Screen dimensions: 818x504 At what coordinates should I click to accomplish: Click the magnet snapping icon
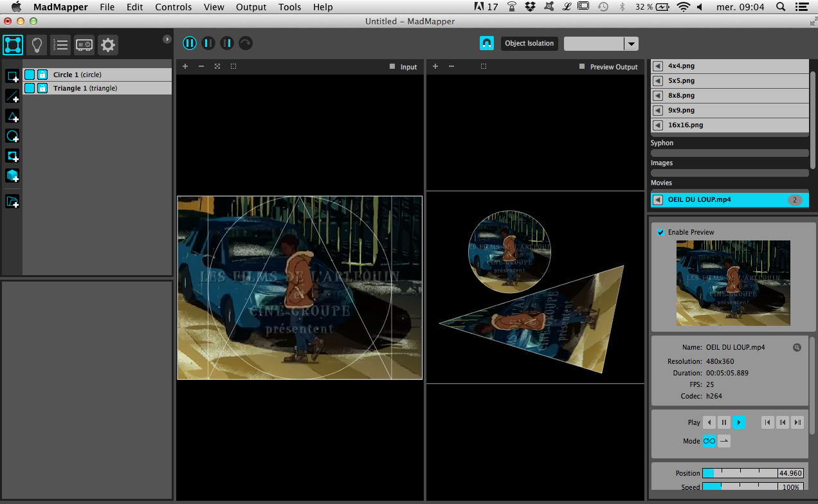(487, 43)
